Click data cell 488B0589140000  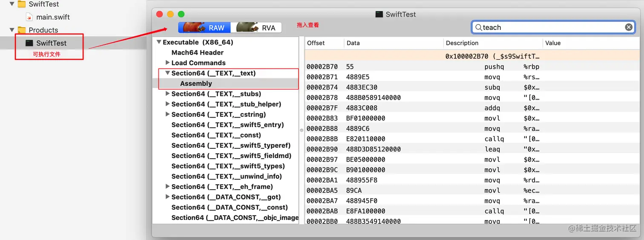[x=374, y=98]
